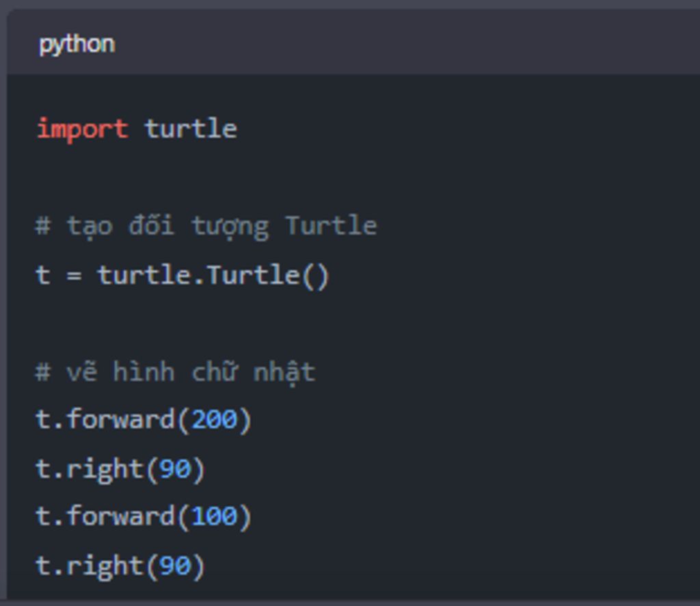This screenshot has width=700, height=606.
Task: Click the "t.forward(200)" code line
Action: pyautogui.click(x=144, y=420)
